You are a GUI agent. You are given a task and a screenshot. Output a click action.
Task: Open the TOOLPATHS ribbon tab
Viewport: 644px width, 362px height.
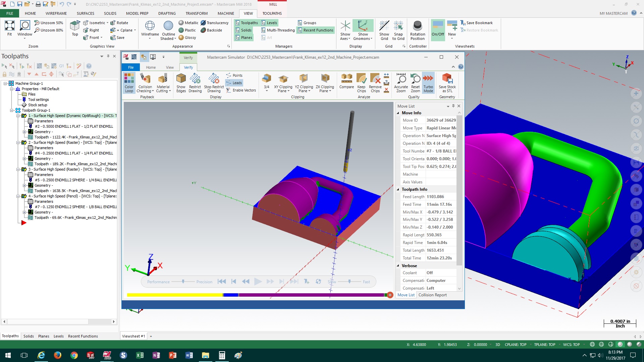272,13
